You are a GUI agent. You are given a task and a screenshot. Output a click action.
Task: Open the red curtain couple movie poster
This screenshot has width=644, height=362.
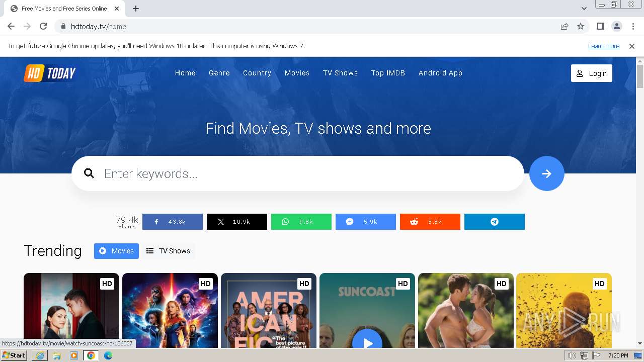click(x=71, y=310)
